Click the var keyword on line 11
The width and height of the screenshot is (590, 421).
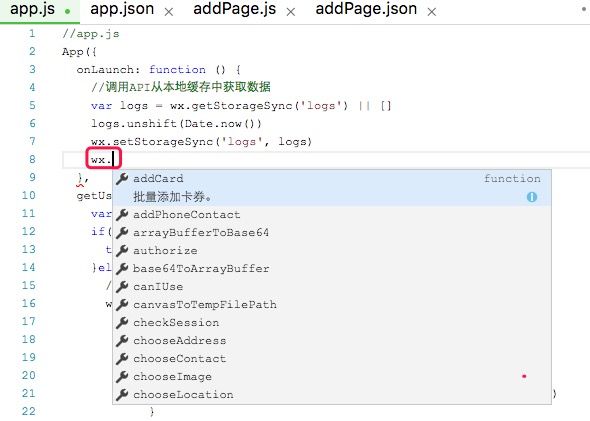101,214
